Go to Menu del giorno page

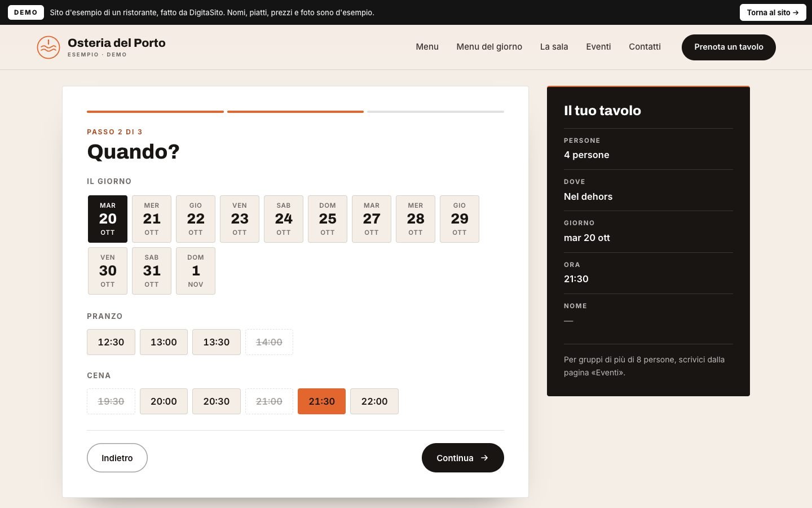(x=489, y=47)
